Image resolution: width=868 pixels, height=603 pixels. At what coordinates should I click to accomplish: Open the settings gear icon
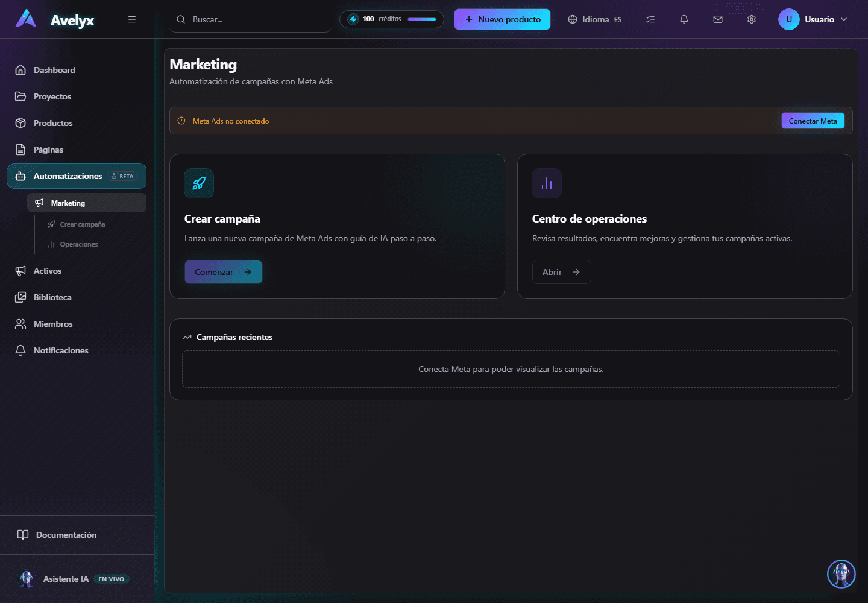tap(752, 19)
